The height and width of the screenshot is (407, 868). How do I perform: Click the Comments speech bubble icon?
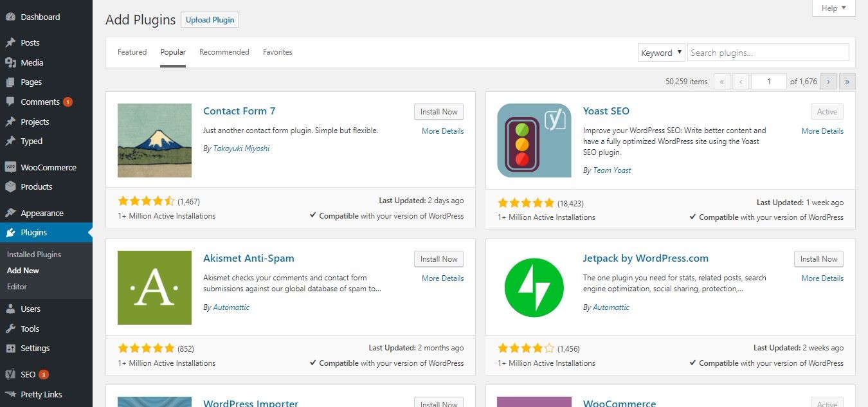coord(10,102)
